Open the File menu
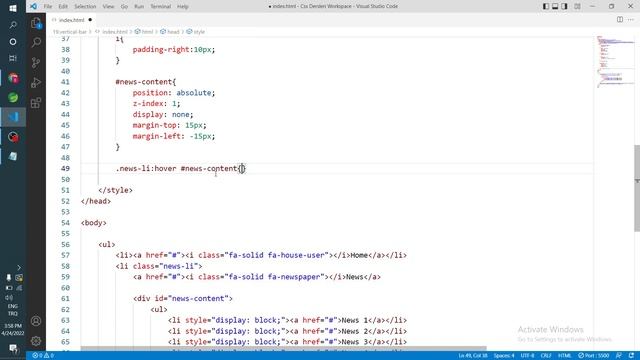This screenshot has width=640, height=360. point(48,6)
